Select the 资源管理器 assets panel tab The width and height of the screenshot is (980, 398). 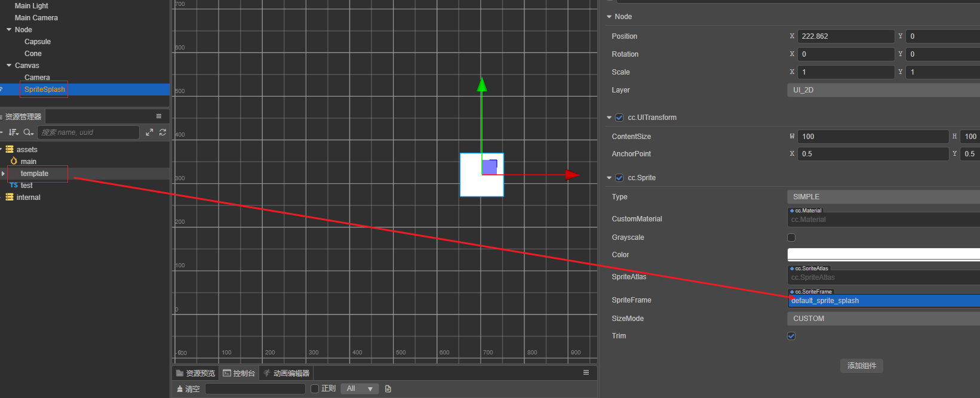pos(23,116)
